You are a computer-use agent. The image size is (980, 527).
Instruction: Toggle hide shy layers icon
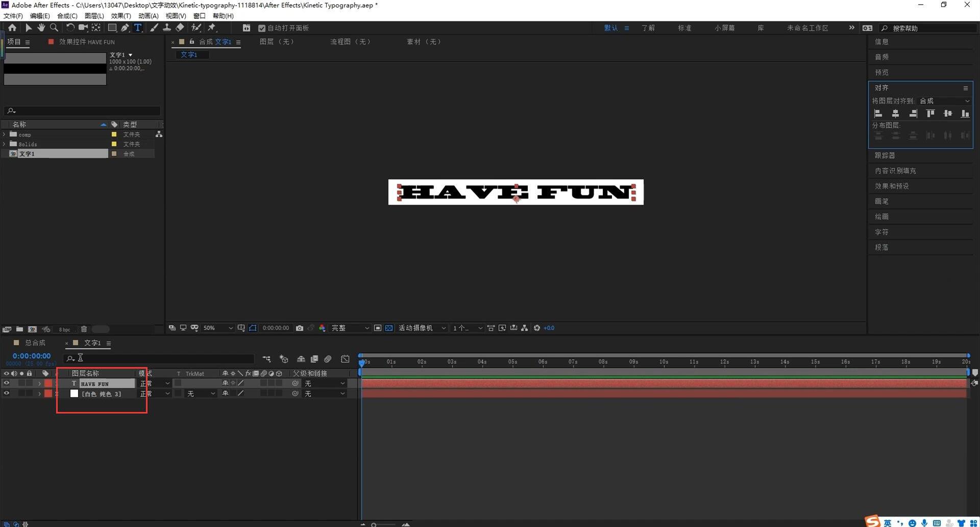tap(301, 359)
